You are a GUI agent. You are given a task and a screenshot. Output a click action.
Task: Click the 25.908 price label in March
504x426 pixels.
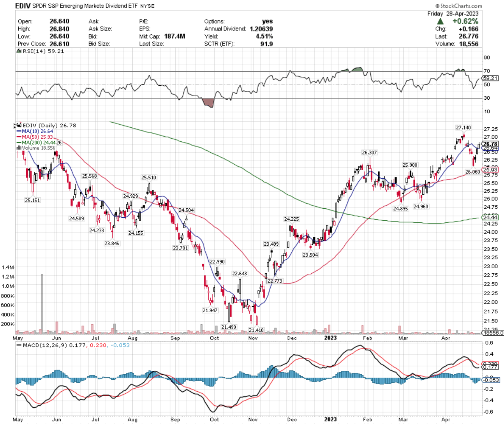point(410,165)
